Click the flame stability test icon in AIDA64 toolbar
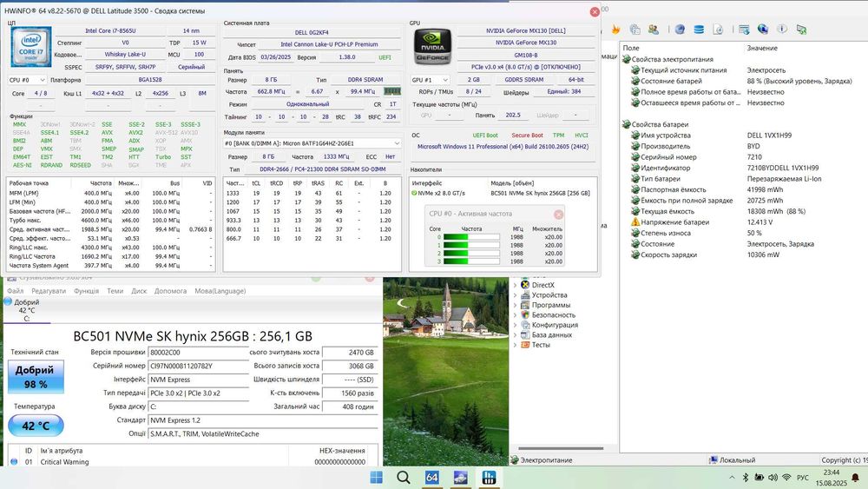The height and width of the screenshot is (489, 868). click(x=615, y=30)
